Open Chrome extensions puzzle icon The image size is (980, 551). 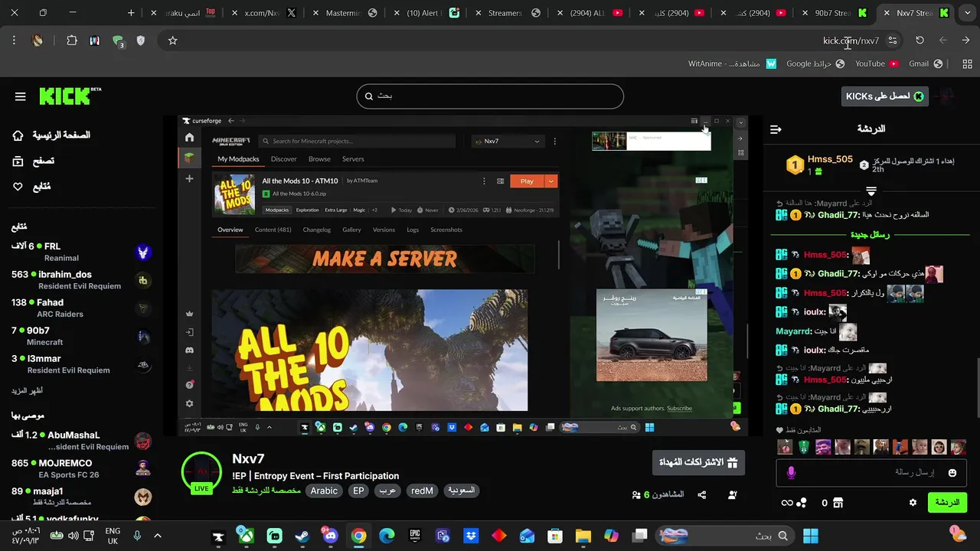pos(72,41)
